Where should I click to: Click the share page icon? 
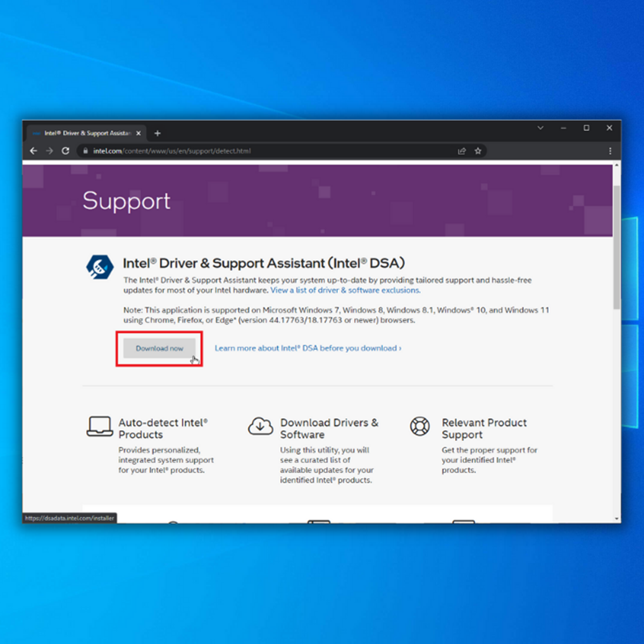(x=462, y=151)
